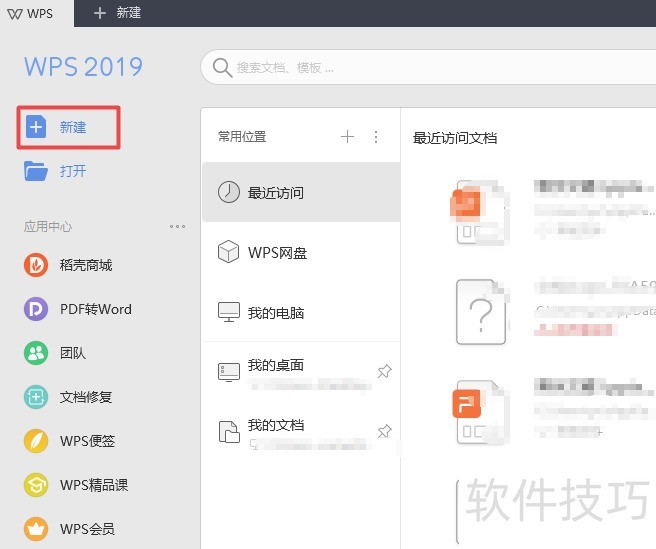Click the 稻壳商城 orange icon
This screenshot has height=549, width=656.
coord(36,265)
